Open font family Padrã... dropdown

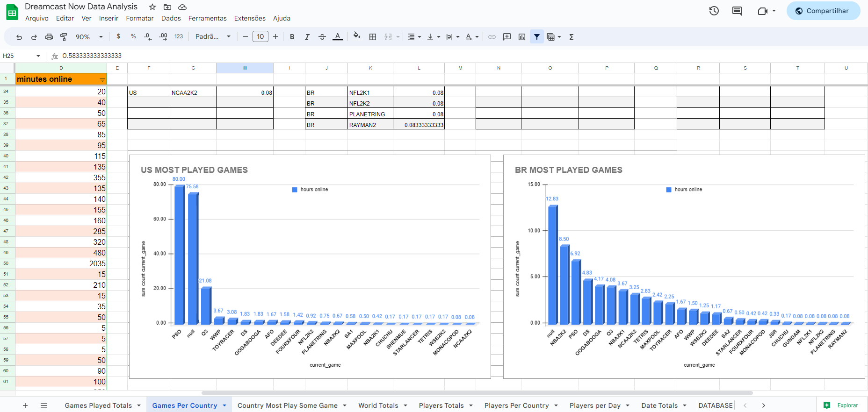[x=213, y=36]
